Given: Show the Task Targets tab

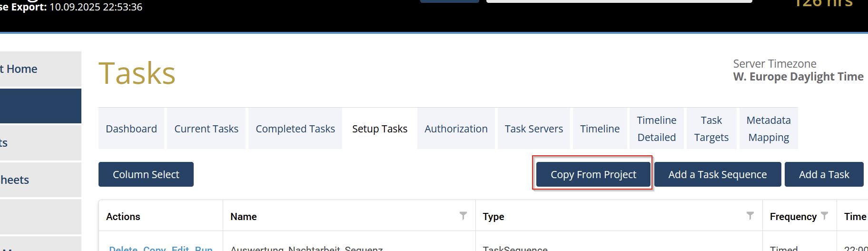Looking at the screenshot, I should (x=711, y=129).
